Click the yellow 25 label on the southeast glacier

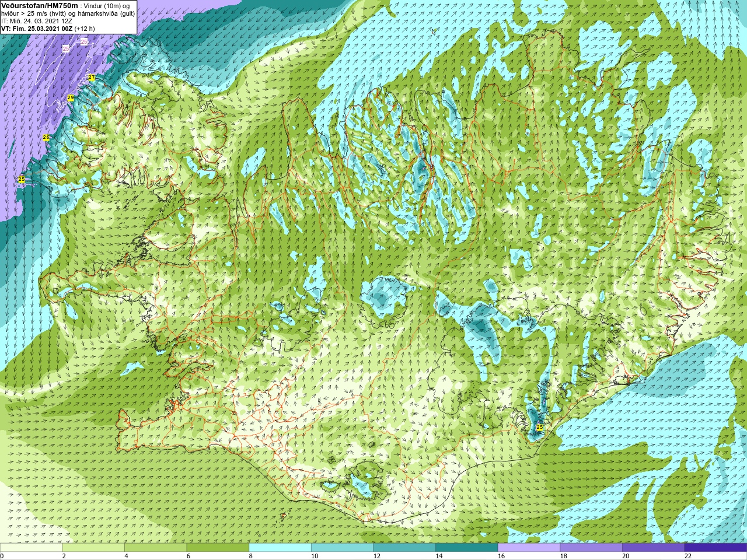539,428
